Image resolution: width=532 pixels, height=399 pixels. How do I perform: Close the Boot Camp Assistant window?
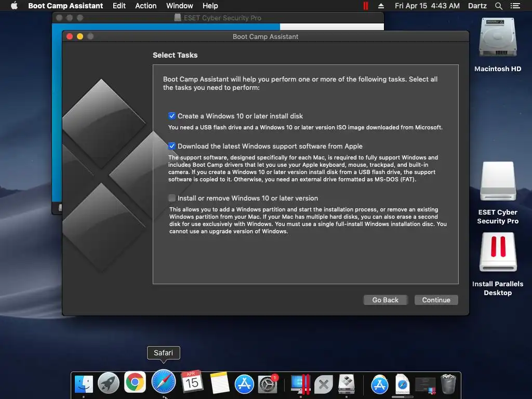[x=70, y=37]
